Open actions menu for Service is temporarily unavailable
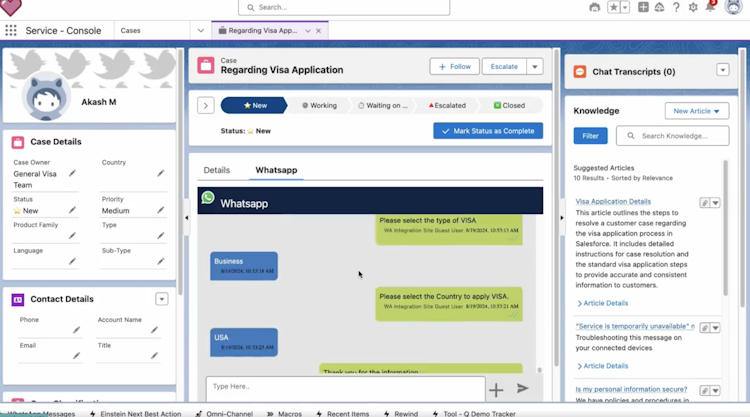 tap(715, 328)
